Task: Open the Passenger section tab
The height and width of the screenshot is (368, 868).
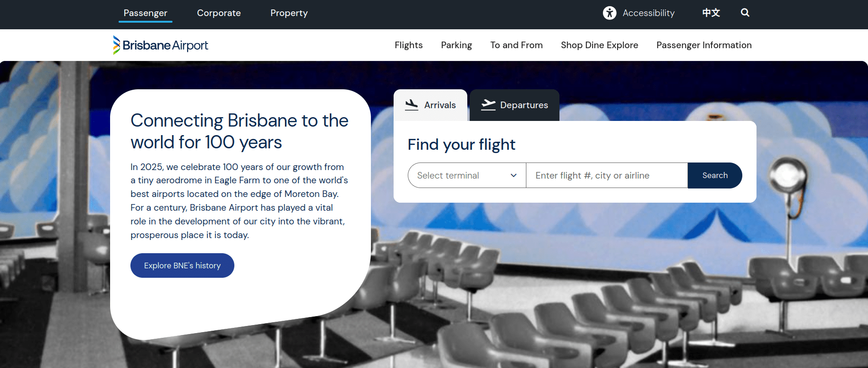Action: point(146,13)
